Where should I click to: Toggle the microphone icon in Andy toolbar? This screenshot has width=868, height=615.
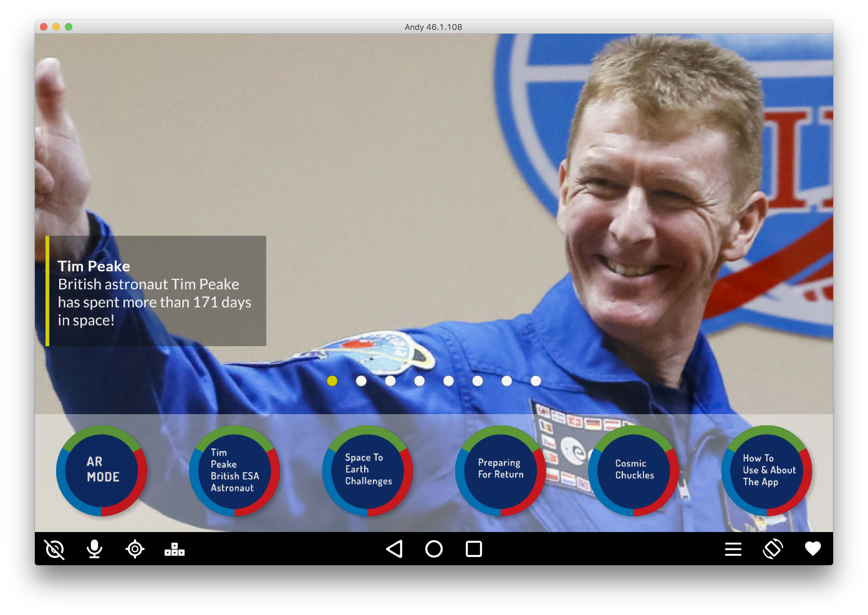tap(95, 549)
